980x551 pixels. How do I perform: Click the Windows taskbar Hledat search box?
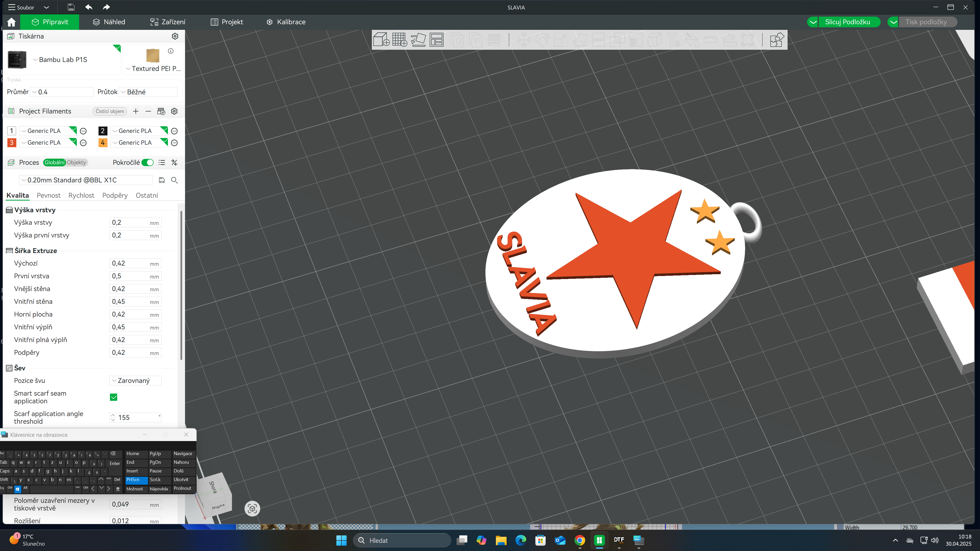tap(402, 540)
